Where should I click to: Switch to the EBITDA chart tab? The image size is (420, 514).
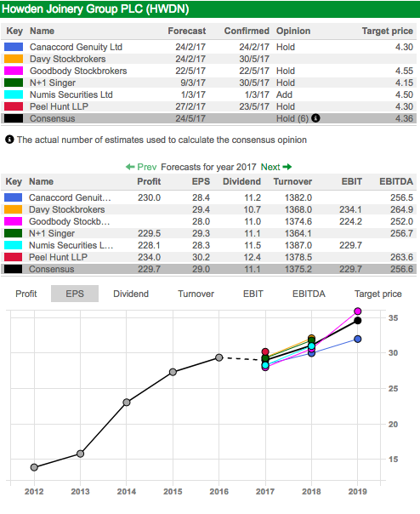(309, 294)
